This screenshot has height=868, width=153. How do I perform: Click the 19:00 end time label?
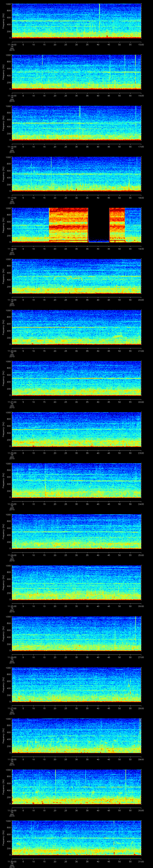pos(141,249)
